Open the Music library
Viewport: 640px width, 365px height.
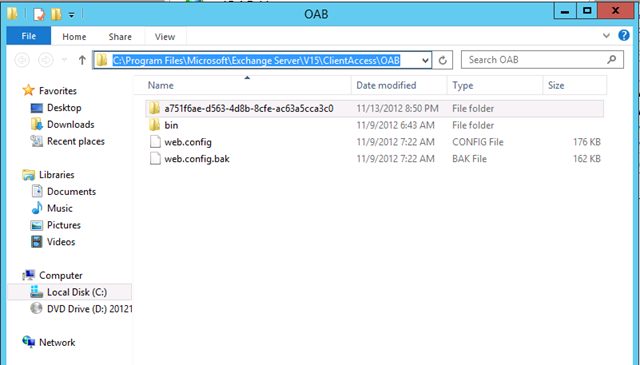60,208
